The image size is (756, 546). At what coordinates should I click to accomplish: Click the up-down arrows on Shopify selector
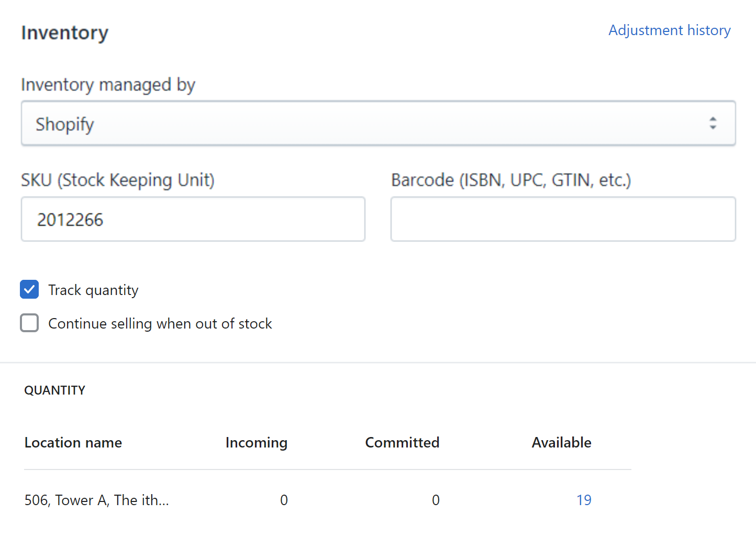[713, 123]
